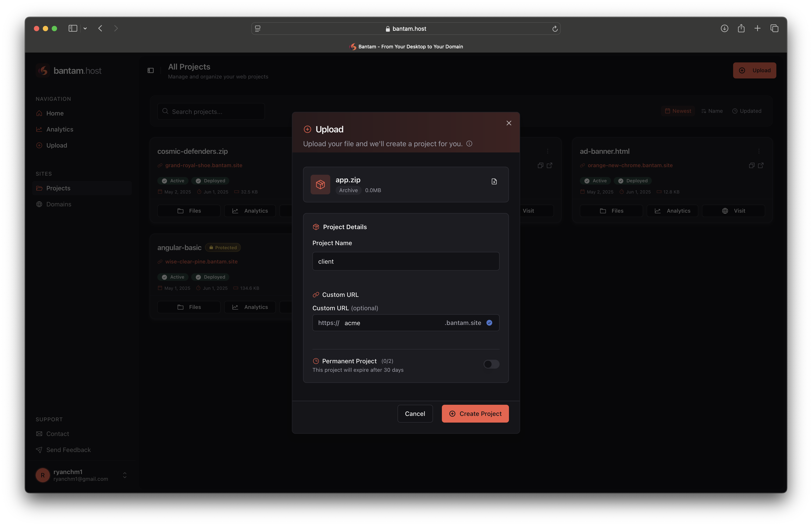Copy URL icon on the middle project card
This screenshot has height=526, width=812.
(540, 166)
